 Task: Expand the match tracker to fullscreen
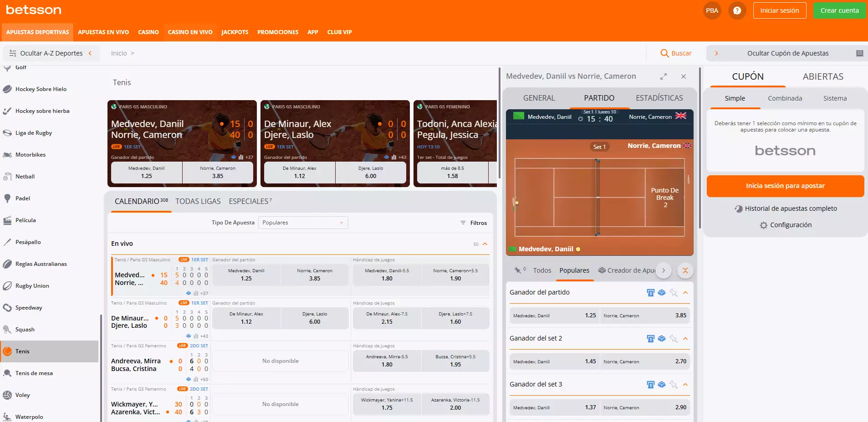[x=664, y=76]
